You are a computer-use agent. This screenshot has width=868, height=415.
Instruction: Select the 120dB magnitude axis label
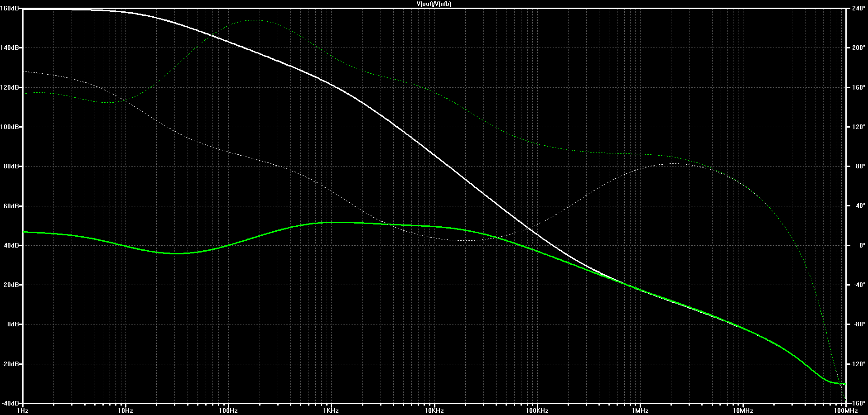pos(10,87)
